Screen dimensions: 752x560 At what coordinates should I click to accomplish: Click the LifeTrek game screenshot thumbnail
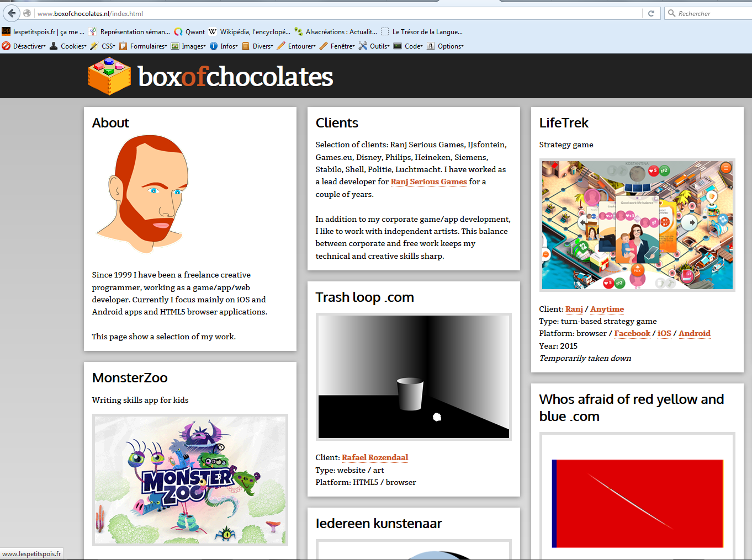(x=637, y=225)
